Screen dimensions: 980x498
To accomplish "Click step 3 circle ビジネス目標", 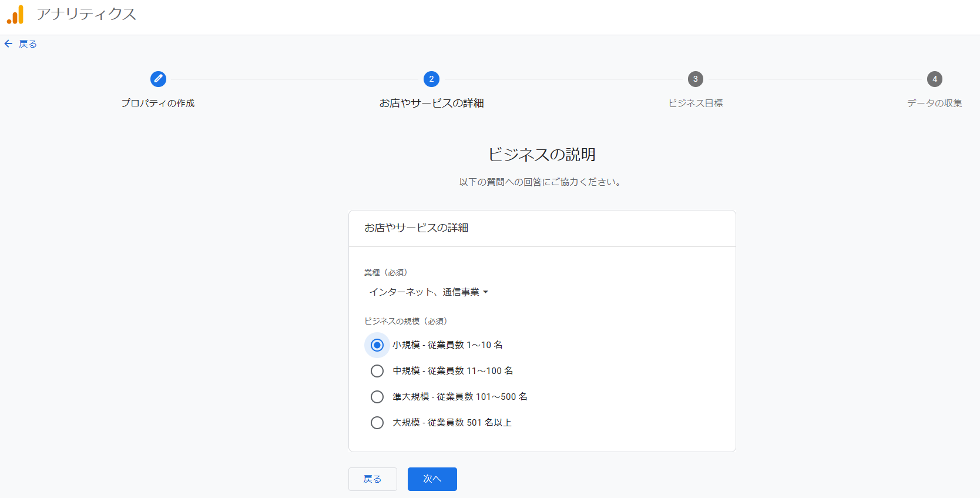I will 696,79.
